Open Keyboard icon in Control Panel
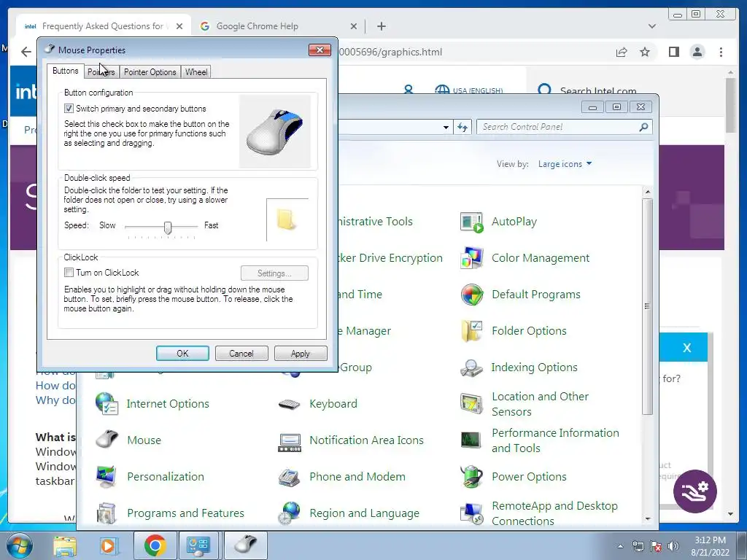 pyautogui.click(x=289, y=404)
